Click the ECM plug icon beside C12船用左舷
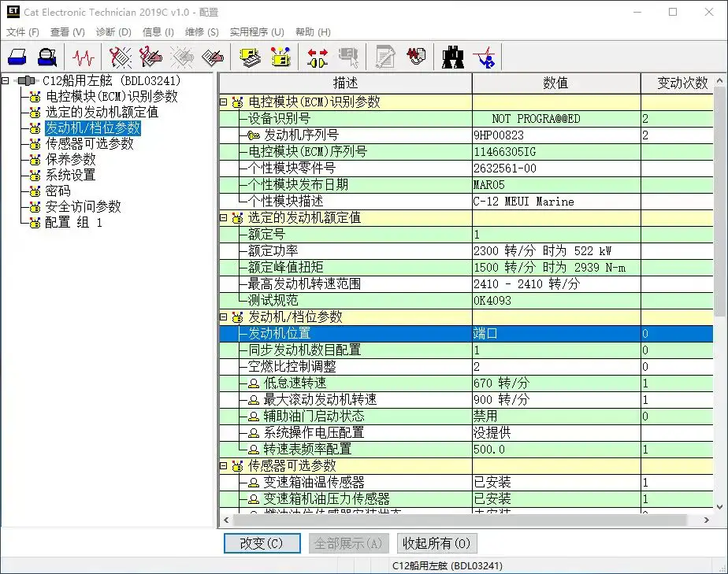This screenshot has width=728, height=574. (27, 81)
